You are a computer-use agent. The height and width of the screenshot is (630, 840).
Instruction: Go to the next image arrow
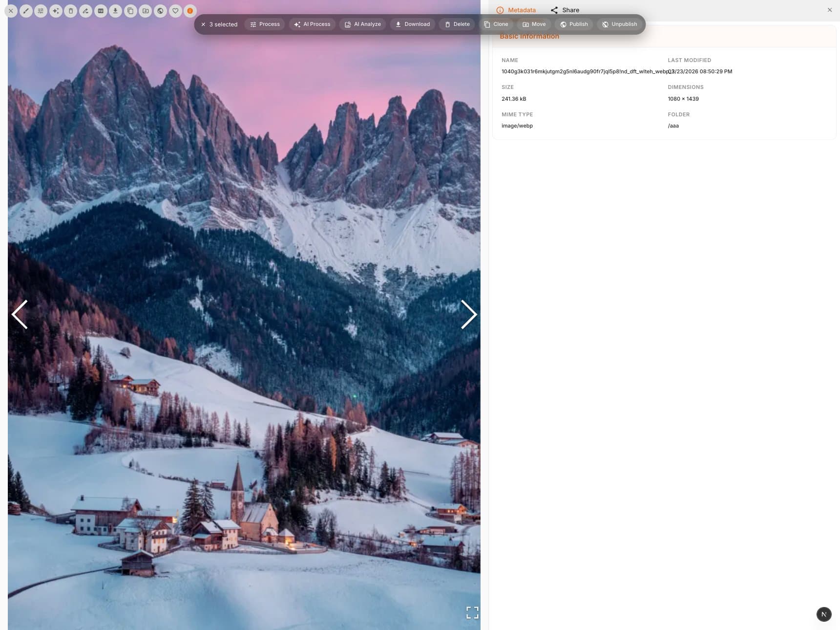tap(469, 314)
